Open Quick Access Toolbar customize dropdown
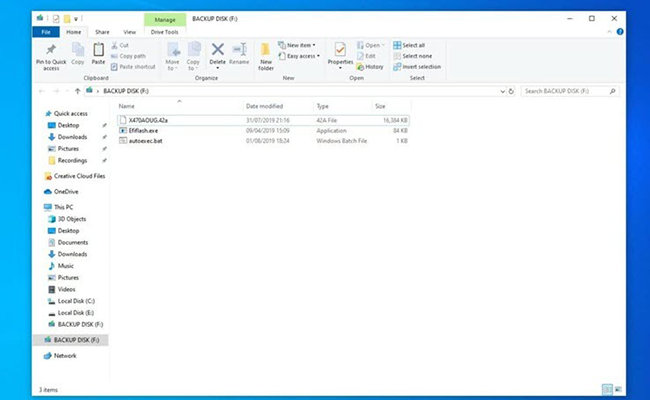This screenshot has width=650, height=400. pyautogui.click(x=76, y=19)
